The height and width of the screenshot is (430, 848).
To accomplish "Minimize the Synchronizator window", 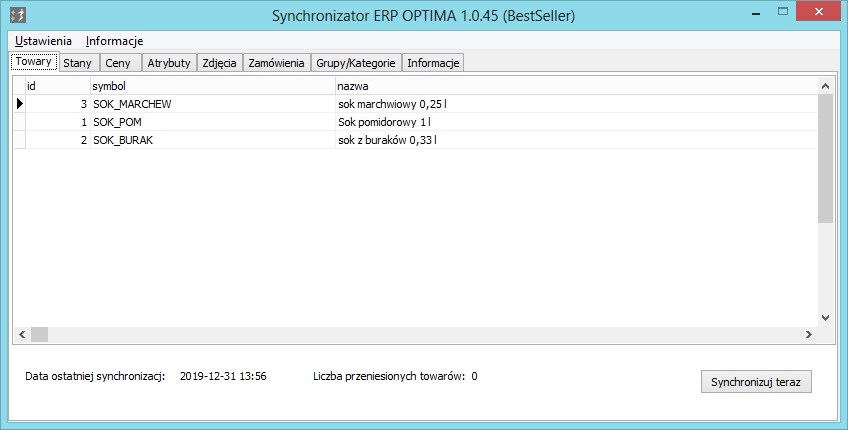I will coord(756,13).
